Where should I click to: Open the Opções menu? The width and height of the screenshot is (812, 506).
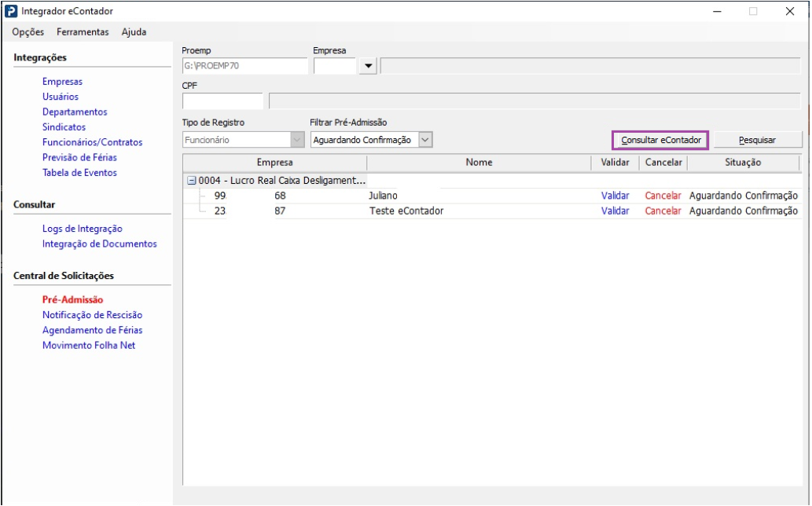click(x=28, y=32)
